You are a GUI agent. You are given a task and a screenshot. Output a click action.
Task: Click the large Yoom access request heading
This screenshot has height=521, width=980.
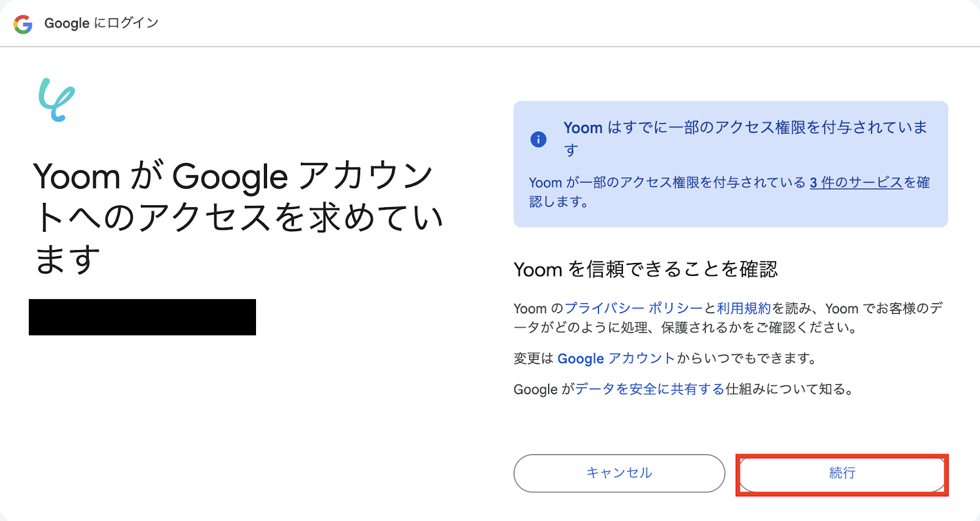point(238,218)
